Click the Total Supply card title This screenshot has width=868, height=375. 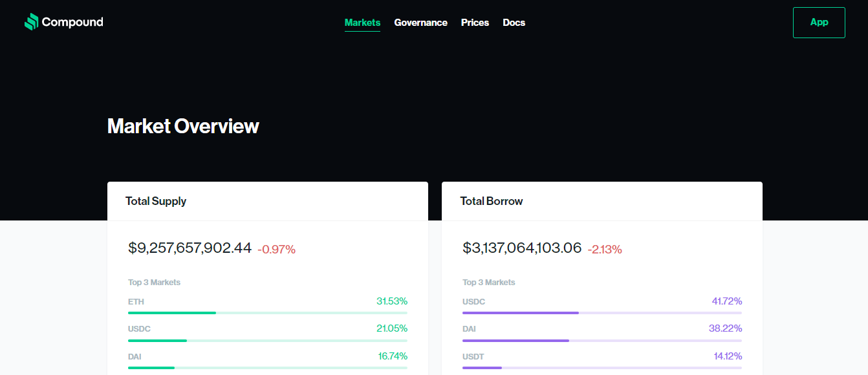[x=156, y=201]
